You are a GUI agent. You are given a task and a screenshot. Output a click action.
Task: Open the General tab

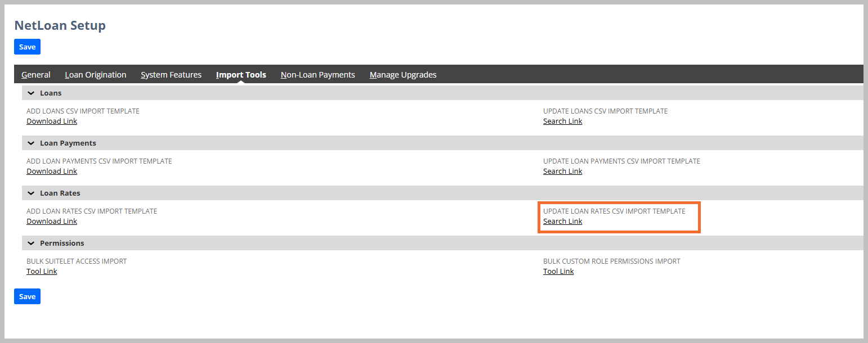pyautogui.click(x=36, y=75)
